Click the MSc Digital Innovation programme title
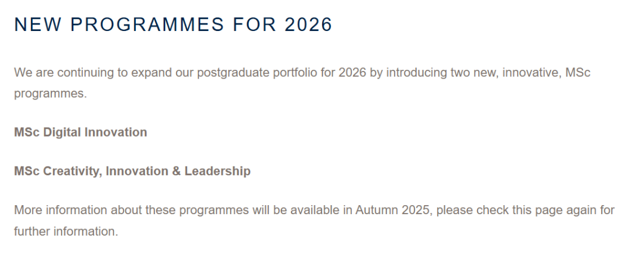 pyautogui.click(x=80, y=132)
